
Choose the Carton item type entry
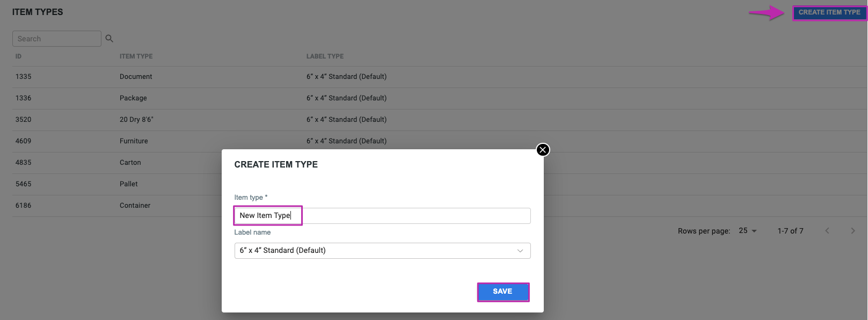pyautogui.click(x=117, y=163)
